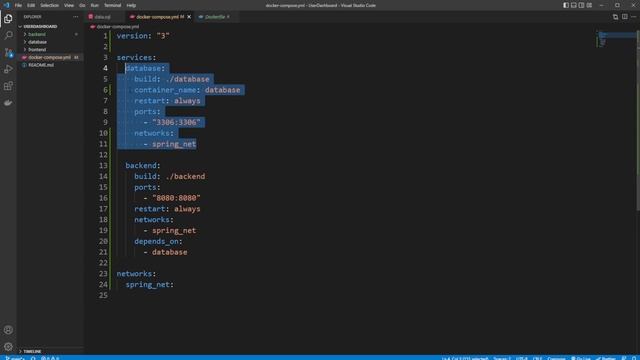
Task: Click the Explorer more actions ellipsis
Action: (x=76, y=17)
